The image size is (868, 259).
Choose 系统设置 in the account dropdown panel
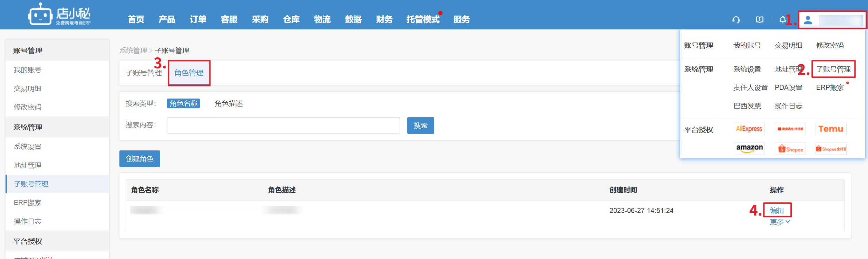tap(747, 69)
